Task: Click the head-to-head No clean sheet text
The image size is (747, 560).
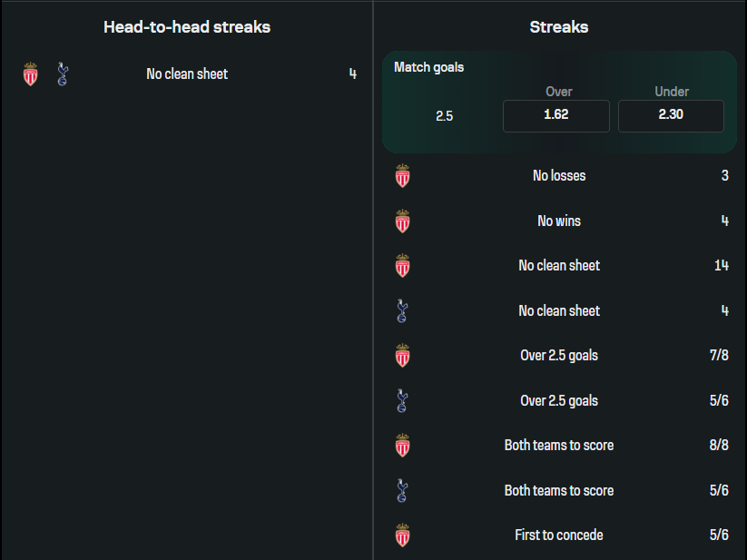Action: click(187, 74)
